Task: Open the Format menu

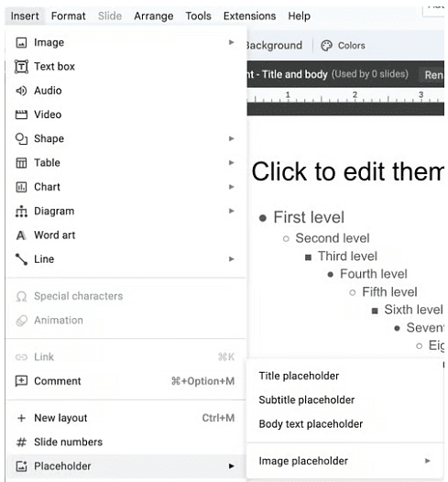Action: pyautogui.click(x=68, y=16)
